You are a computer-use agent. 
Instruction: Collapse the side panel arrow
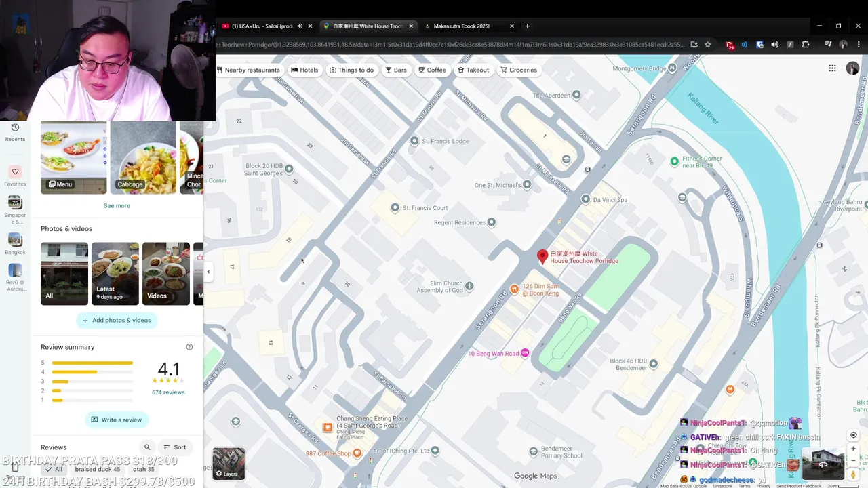[x=208, y=272]
